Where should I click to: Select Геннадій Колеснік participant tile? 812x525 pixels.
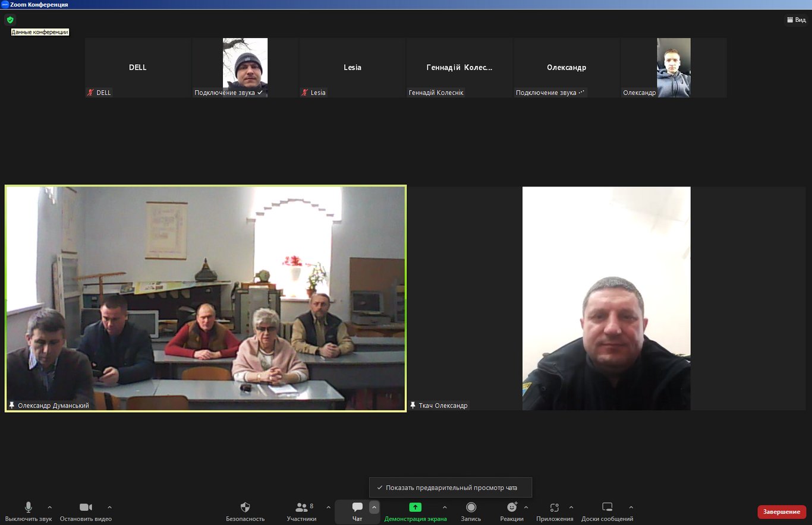click(x=459, y=68)
